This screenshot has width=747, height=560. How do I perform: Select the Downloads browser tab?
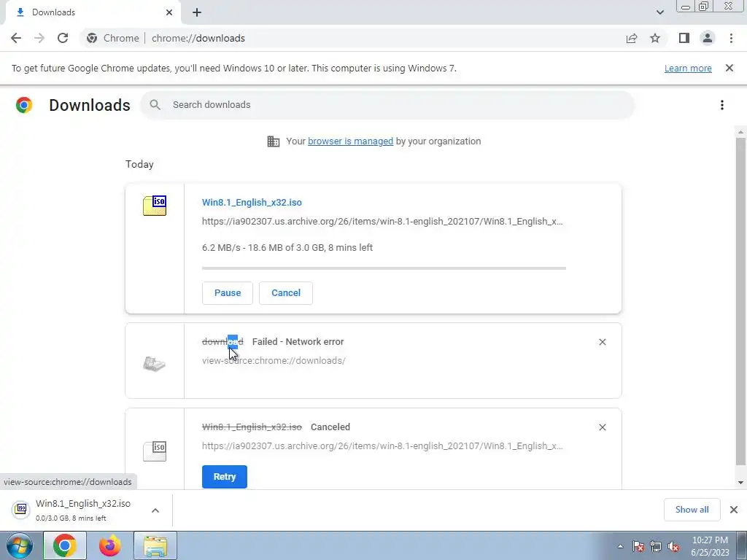click(x=93, y=12)
